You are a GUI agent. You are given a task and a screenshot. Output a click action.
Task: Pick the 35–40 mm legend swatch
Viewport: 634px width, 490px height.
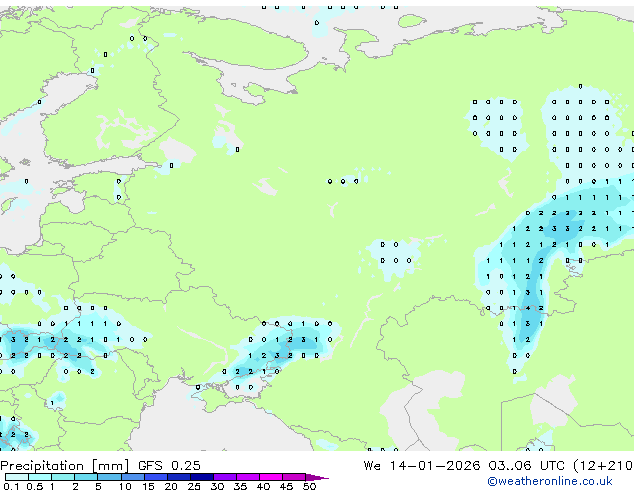pos(248,477)
